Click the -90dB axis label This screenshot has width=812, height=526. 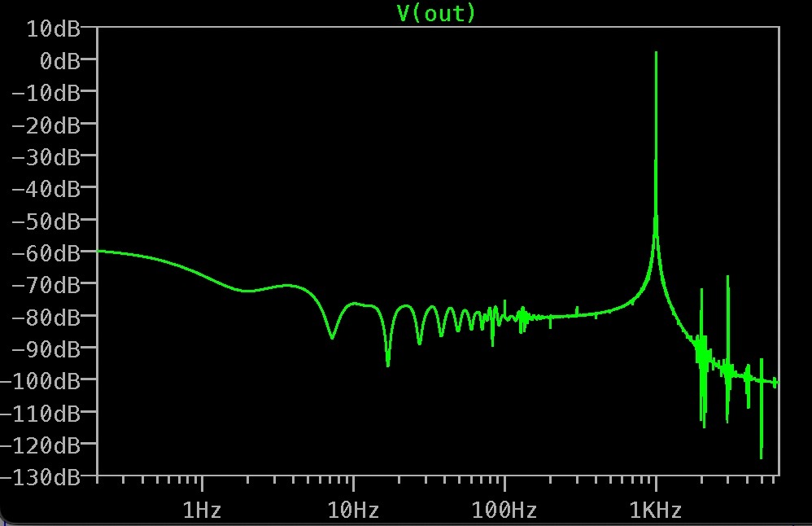(46, 350)
